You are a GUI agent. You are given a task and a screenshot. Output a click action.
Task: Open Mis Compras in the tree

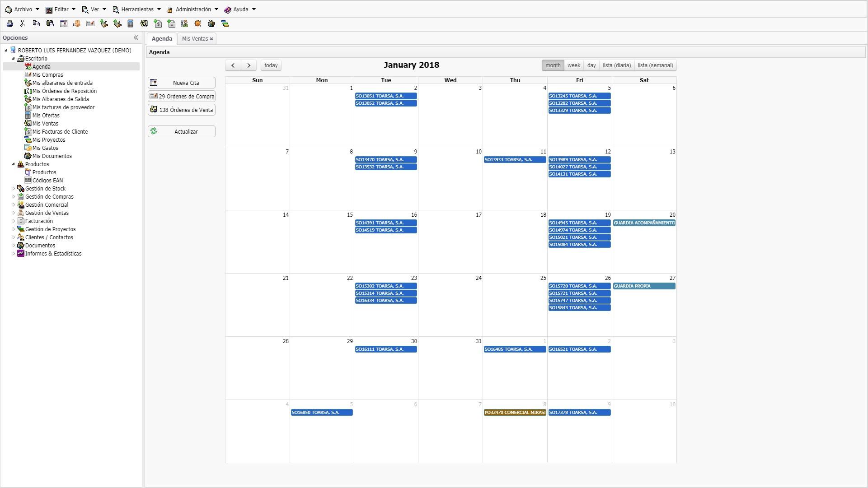[47, 75]
